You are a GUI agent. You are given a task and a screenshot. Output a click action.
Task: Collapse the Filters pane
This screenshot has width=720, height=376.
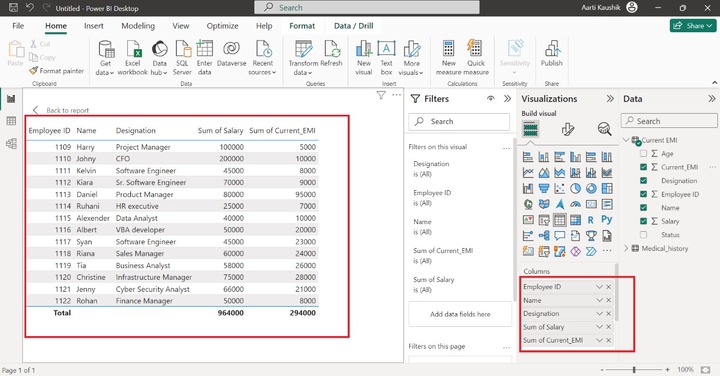tap(507, 98)
